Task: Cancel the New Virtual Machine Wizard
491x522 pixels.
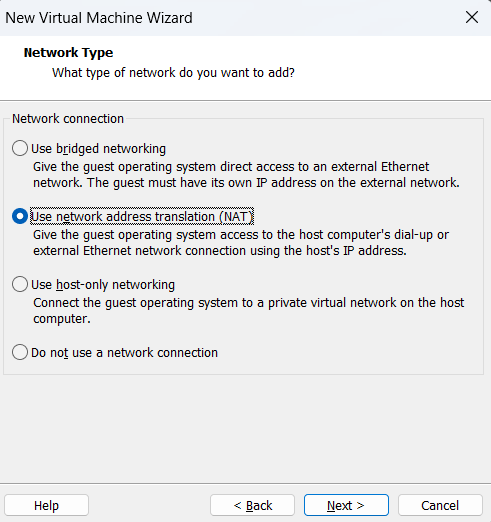Action: pos(440,505)
